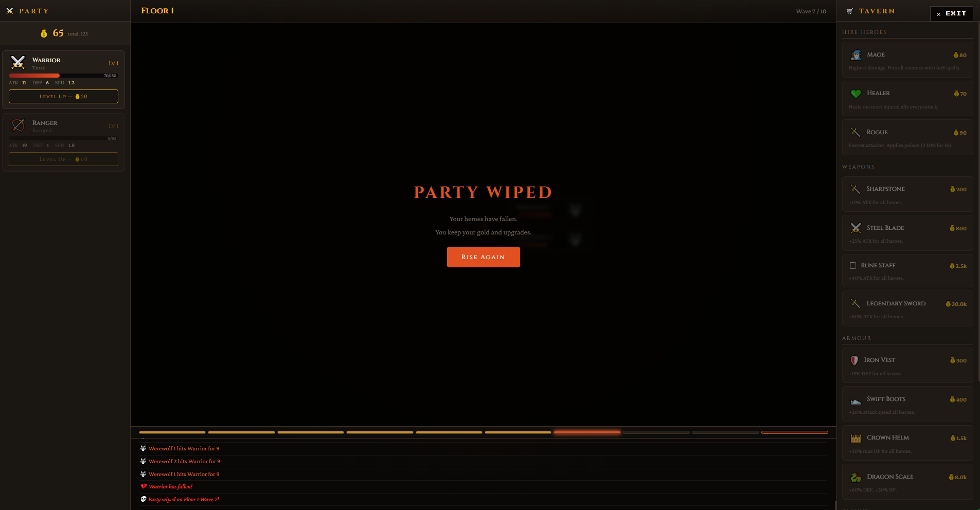Image resolution: width=980 pixels, height=510 pixels.
Task: Click the Weapons section heading
Action: point(858,167)
